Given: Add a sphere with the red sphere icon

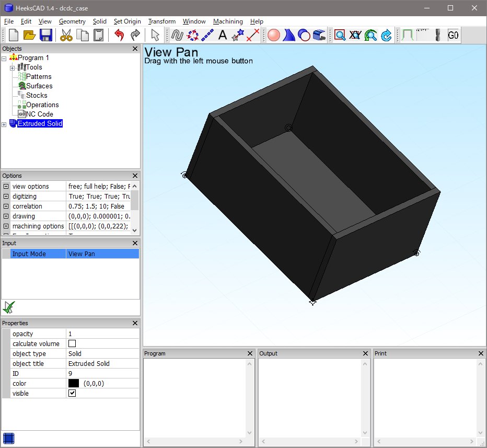Looking at the screenshot, I should click(x=274, y=35).
